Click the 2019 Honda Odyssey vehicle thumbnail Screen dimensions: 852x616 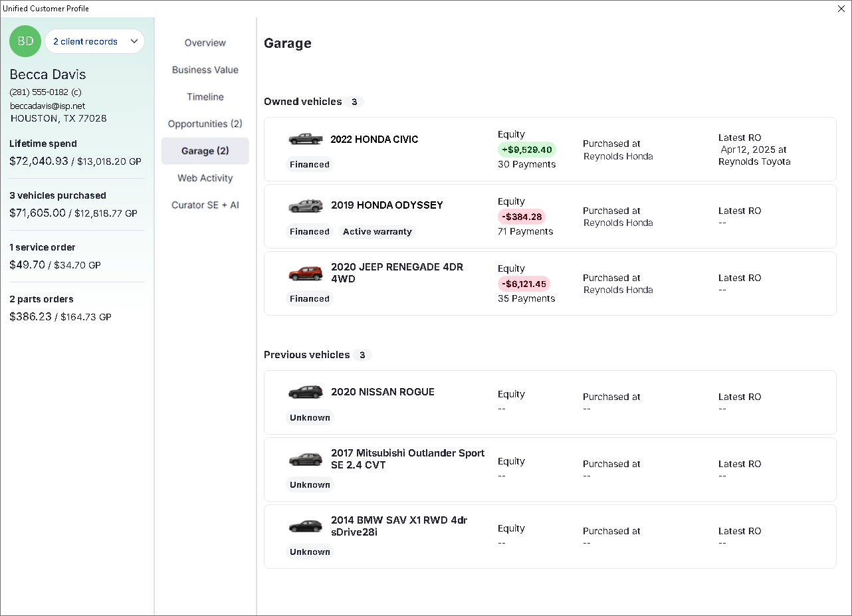306,205
